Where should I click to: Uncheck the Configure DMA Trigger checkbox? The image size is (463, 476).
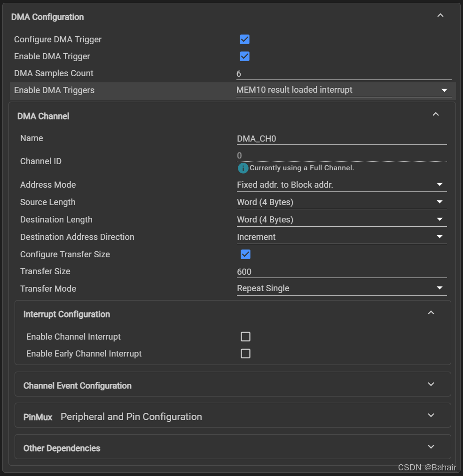(244, 40)
